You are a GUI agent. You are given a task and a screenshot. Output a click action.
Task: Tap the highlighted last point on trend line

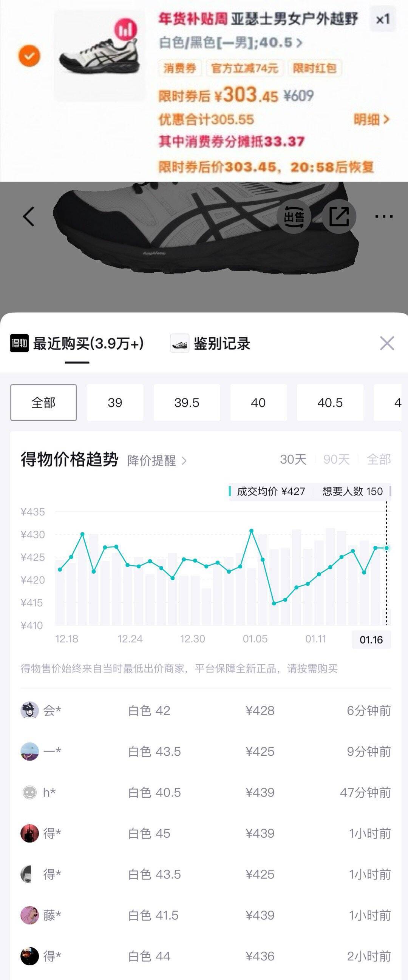(x=387, y=548)
